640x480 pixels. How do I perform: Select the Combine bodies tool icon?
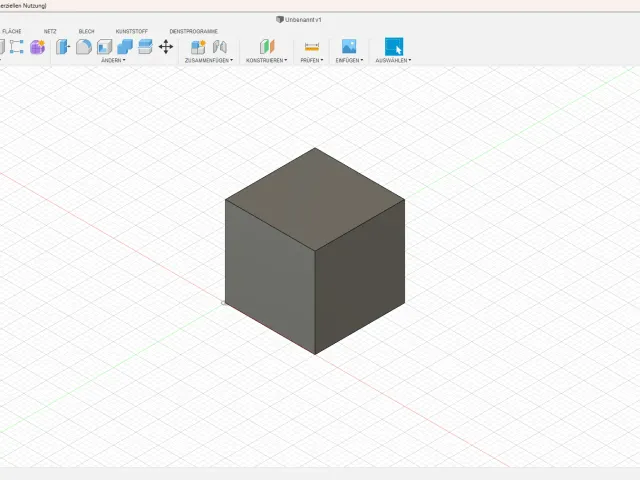tap(125, 47)
